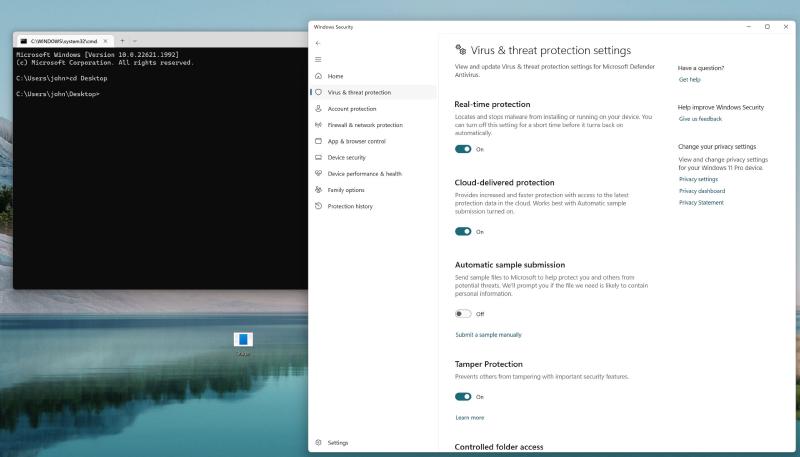The image size is (800, 457).
Task: Click the Controlled folder access heading
Action: click(499, 447)
